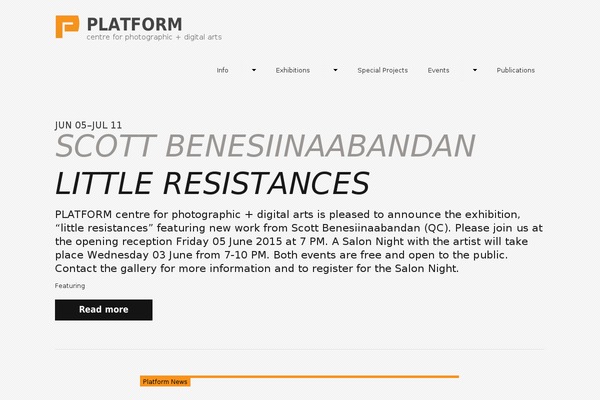
Task: Click the Read more button
Action: [104, 310]
